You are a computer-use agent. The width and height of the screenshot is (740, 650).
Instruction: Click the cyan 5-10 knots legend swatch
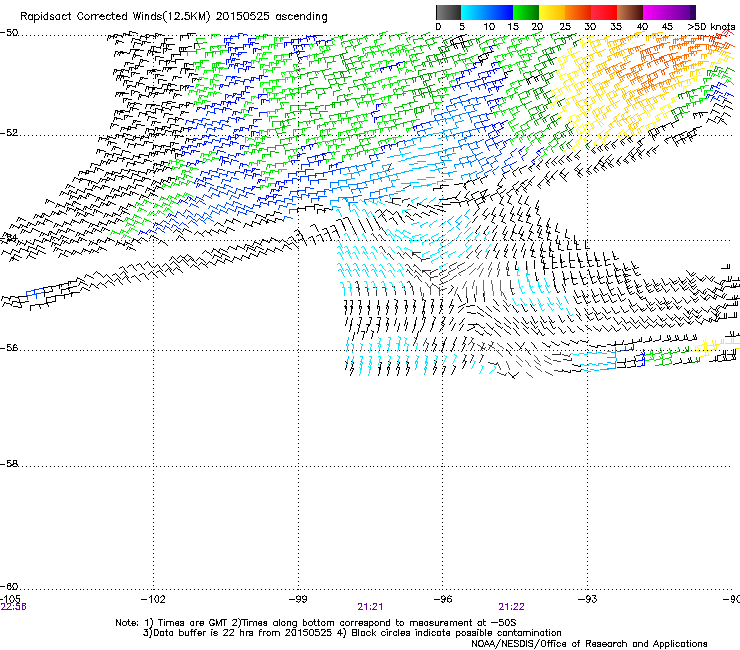coord(474,12)
